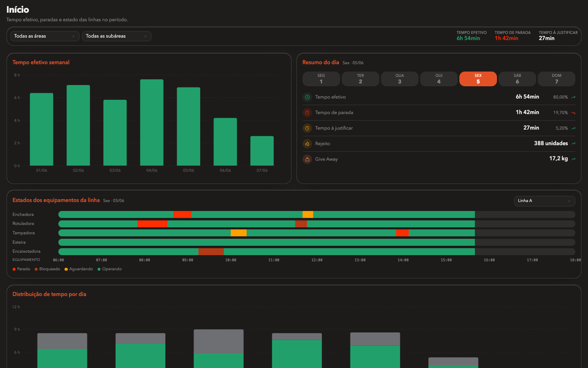Viewport: 588px width, 368px height.
Task: Click the bag icon beside Give Away
Action: click(x=307, y=159)
